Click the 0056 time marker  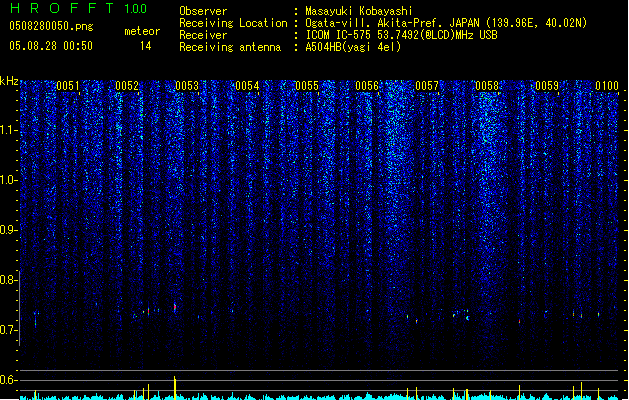(367, 86)
